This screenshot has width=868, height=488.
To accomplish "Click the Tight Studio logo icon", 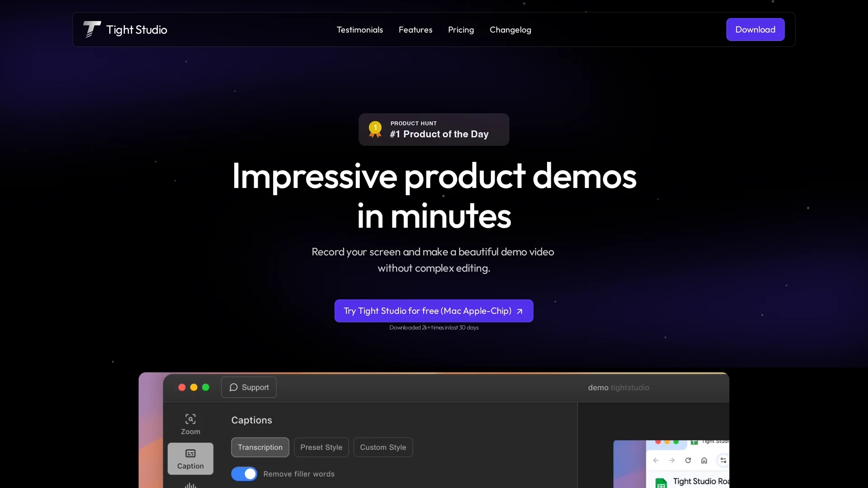I will tap(92, 29).
